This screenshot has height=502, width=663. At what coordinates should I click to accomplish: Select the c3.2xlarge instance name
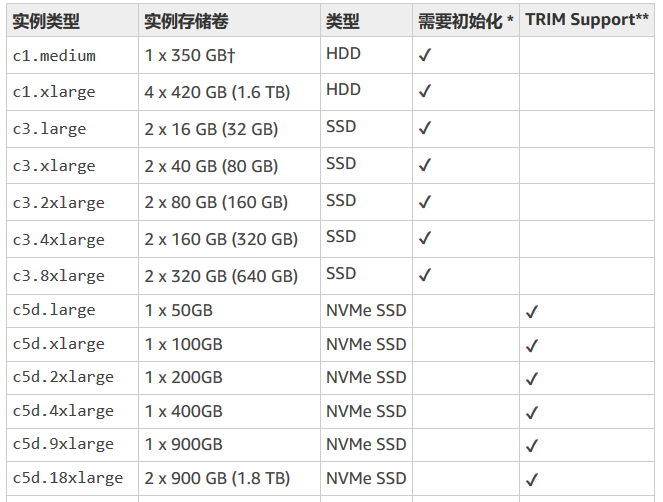pos(58,202)
